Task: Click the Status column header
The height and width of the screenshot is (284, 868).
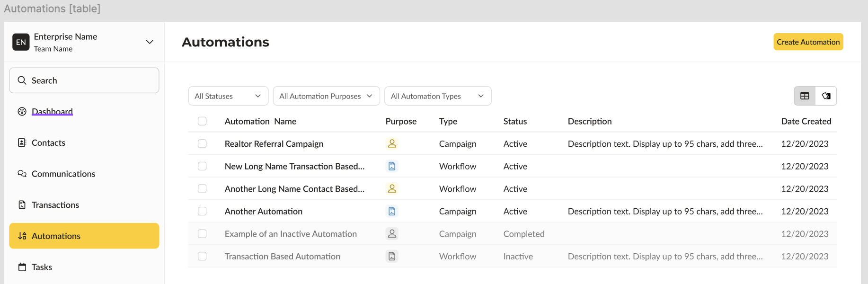Action: tap(515, 121)
